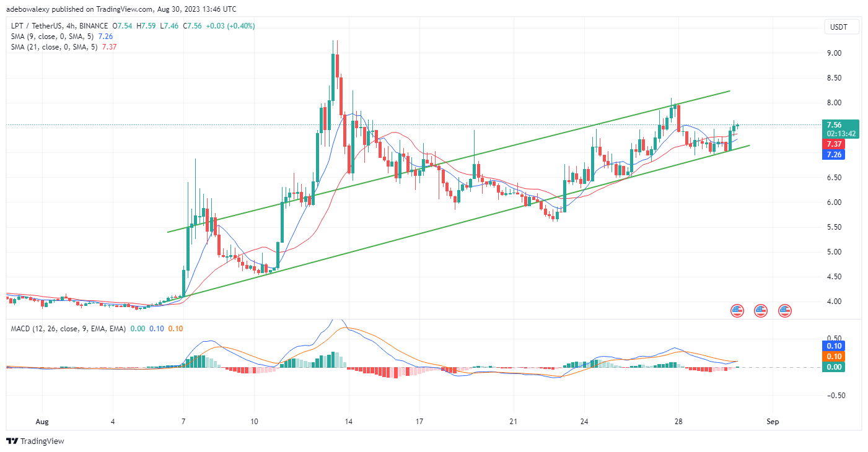The width and height of the screenshot is (868, 452).
Task: Click the 9.00 price axis label
Action: [x=834, y=53]
